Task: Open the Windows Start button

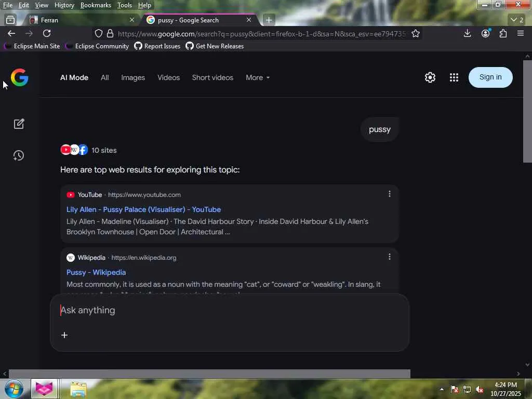Action: (14, 389)
